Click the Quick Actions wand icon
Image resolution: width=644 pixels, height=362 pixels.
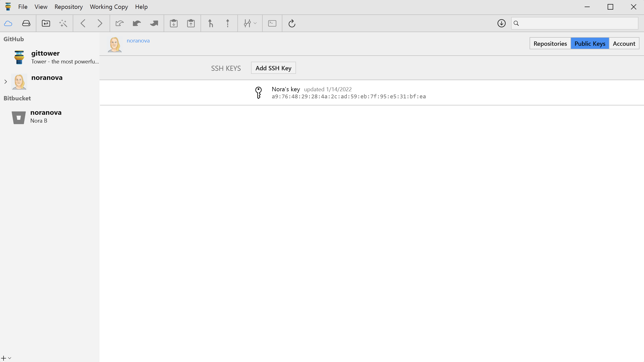coord(63,24)
